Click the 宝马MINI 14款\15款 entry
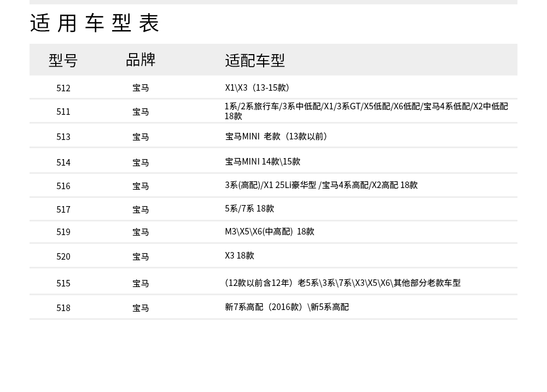Viewport: 547px width, 392px height. [263, 162]
